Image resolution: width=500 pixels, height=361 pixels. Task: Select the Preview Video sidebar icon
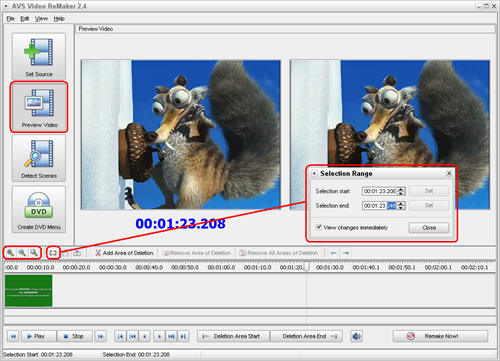(x=39, y=107)
